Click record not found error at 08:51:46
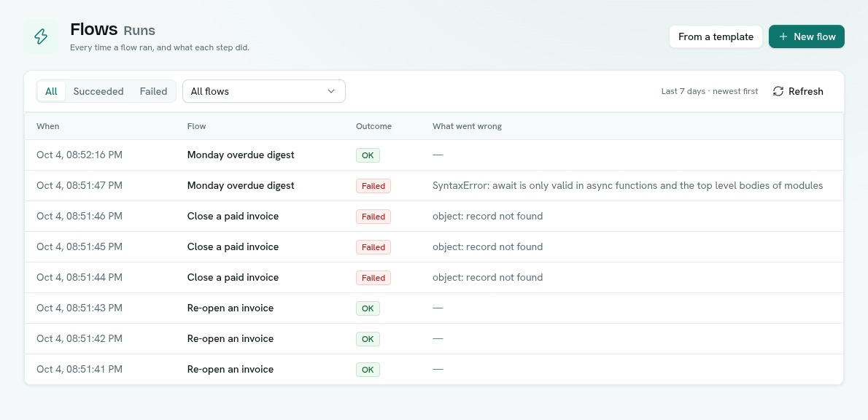The width and height of the screenshot is (868, 420). point(488,216)
